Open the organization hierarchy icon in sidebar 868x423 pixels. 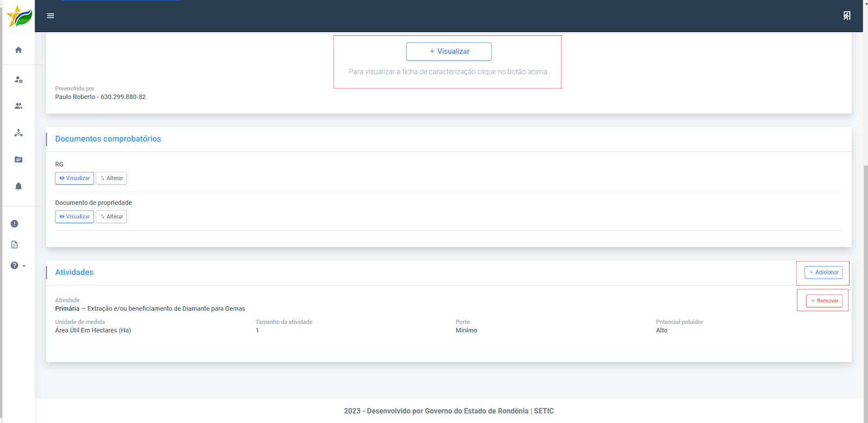tap(18, 132)
